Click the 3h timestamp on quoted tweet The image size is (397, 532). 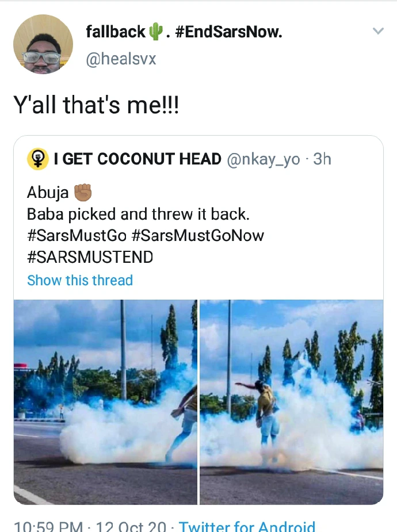(x=322, y=159)
